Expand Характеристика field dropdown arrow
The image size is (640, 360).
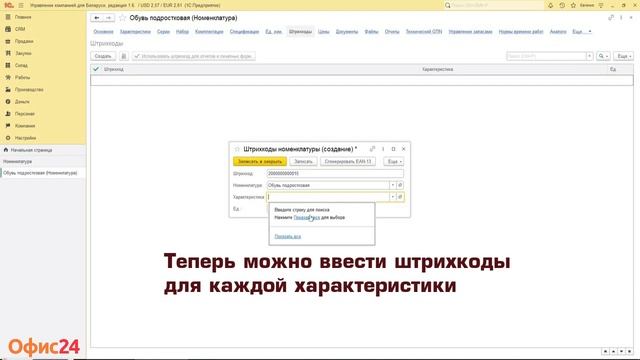tap(393, 197)
